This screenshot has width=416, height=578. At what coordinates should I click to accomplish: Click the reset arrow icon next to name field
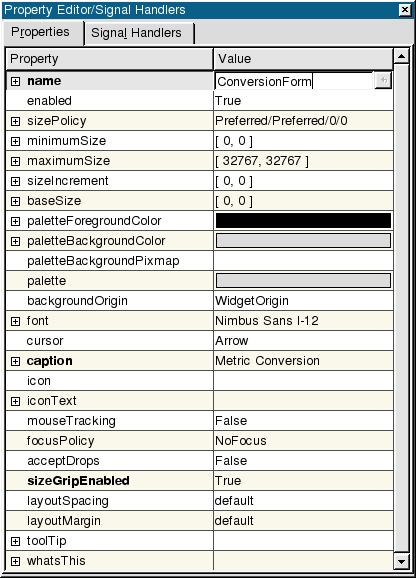[x=383, y=80]
